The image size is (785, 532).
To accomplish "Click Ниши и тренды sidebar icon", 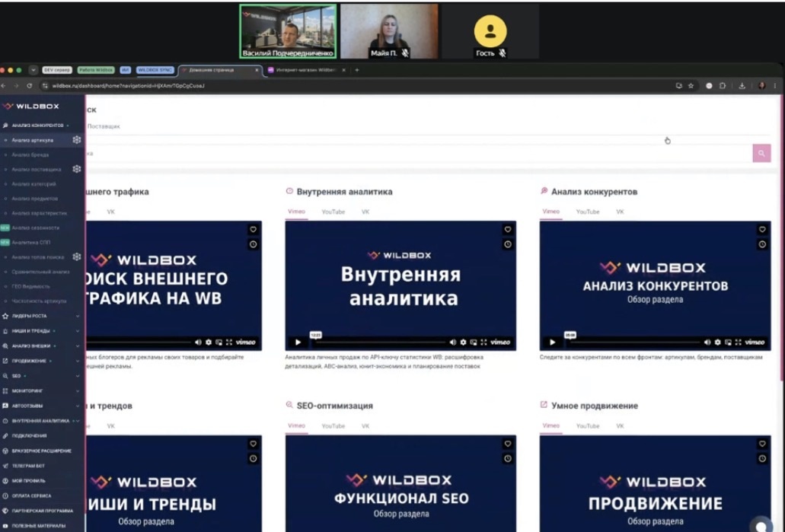I will point(5,331).
